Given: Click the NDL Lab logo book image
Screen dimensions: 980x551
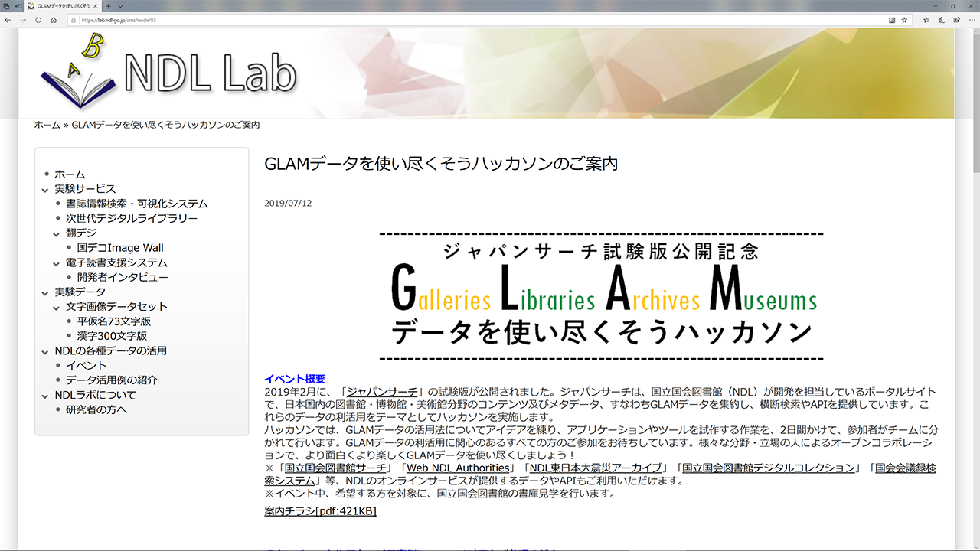Looking at the screenshot, I should tap(79, 70).
